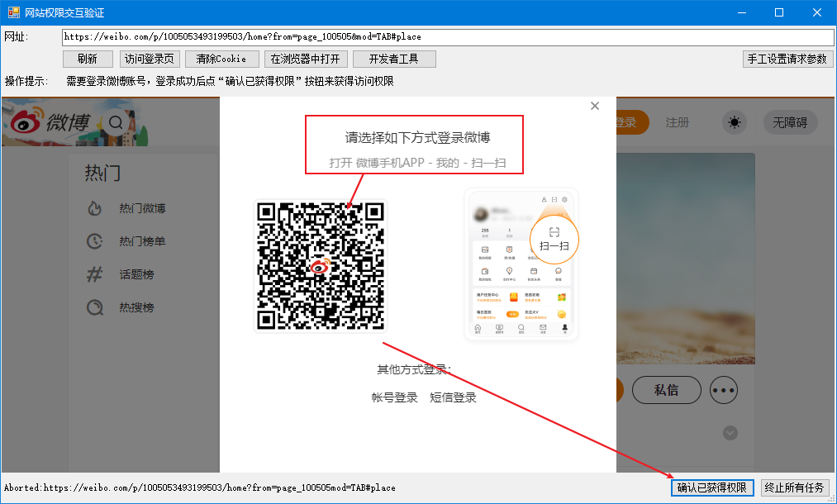Click the 热门 sidebar heading
Screen dimensions: 837x504
click(x=102, y=173)
